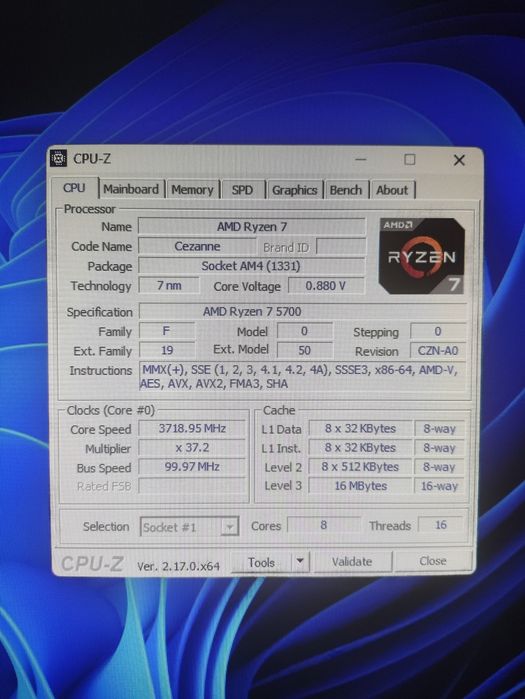The width and height of the screenshot is (525, 699).
Task: Click the Code Name value 'Cezanne'
Action: click(197, 246)
